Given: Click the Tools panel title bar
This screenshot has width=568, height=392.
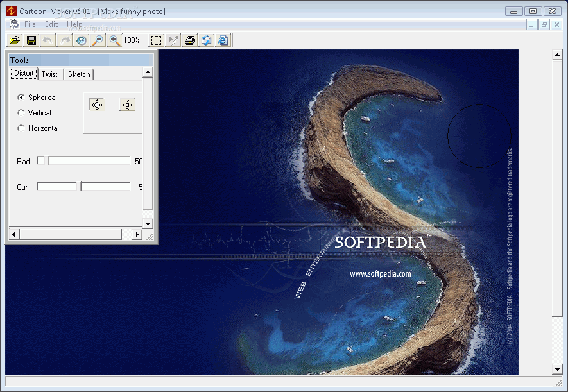Looking at the screenshot, I should pyautogui.click(x=81, y=60).
